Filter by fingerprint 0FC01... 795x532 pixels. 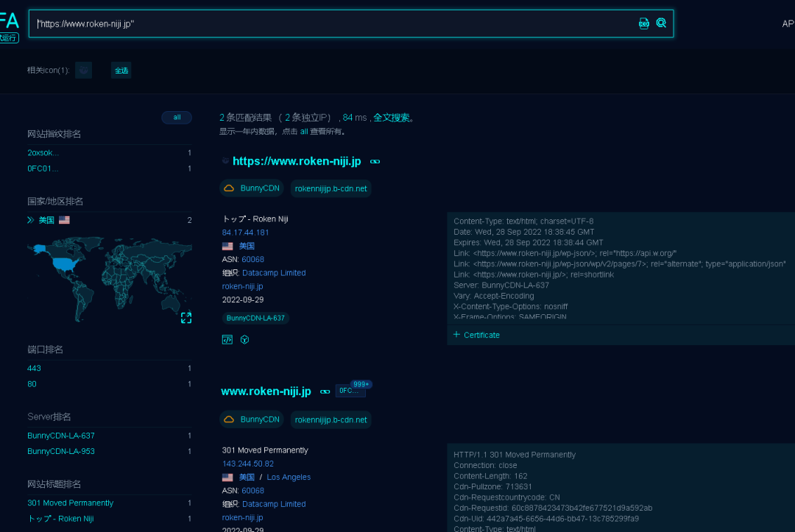[x=43, y=169]
